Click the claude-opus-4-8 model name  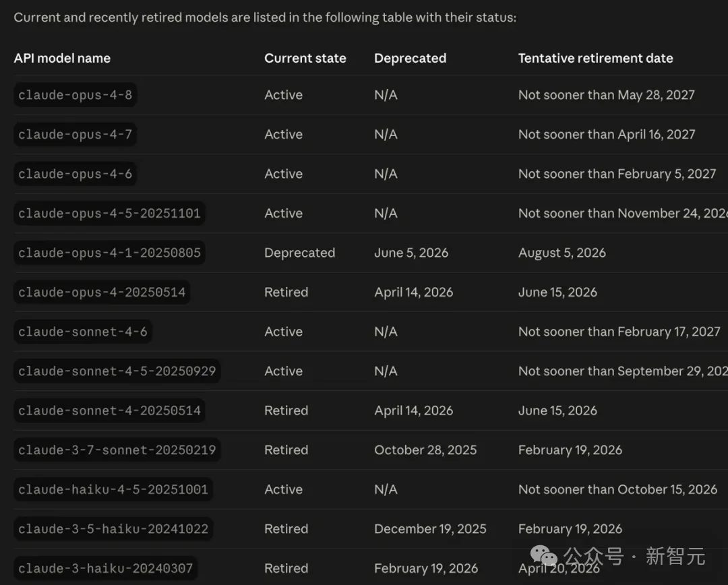pyautogui.click(x=75, y=95)
